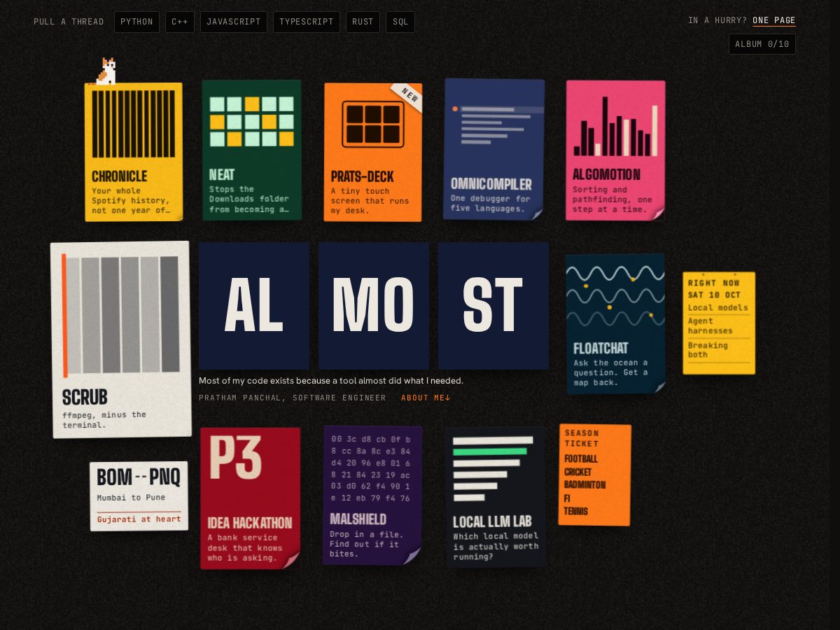
Task: Click the Pull a Thread label
Action: click(69, 22)
